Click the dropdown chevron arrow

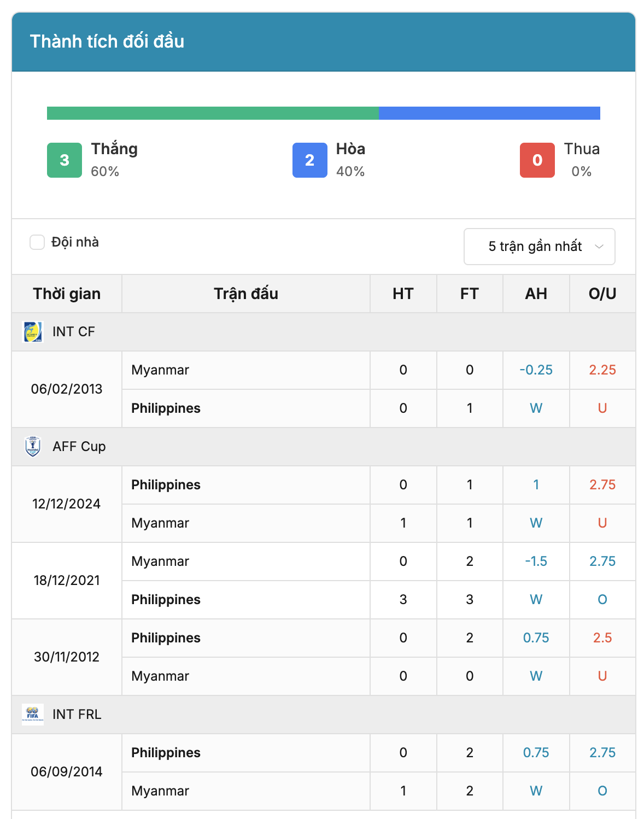[x=599, y=247]
